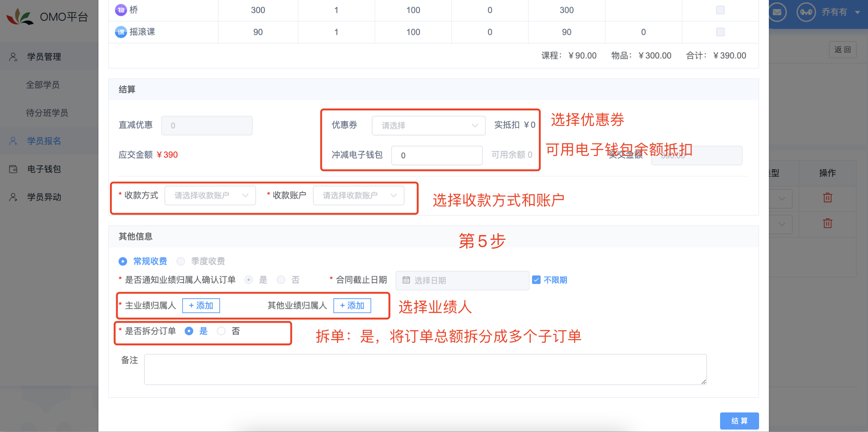Viewport: 868px width, 432px height.
Task: Click the first red trash delete icon
Action: point(828,197)
